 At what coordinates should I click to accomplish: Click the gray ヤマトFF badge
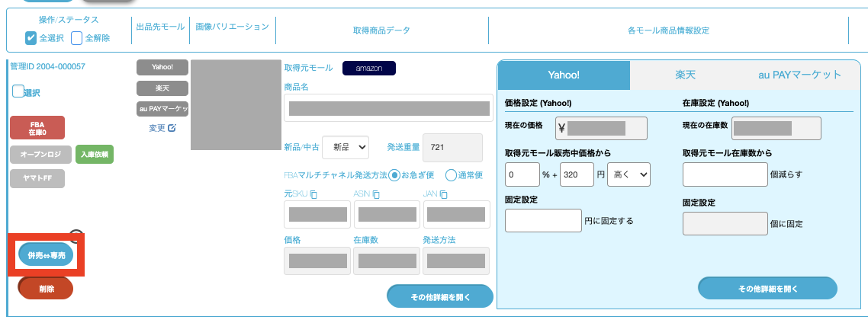(37, 178)
